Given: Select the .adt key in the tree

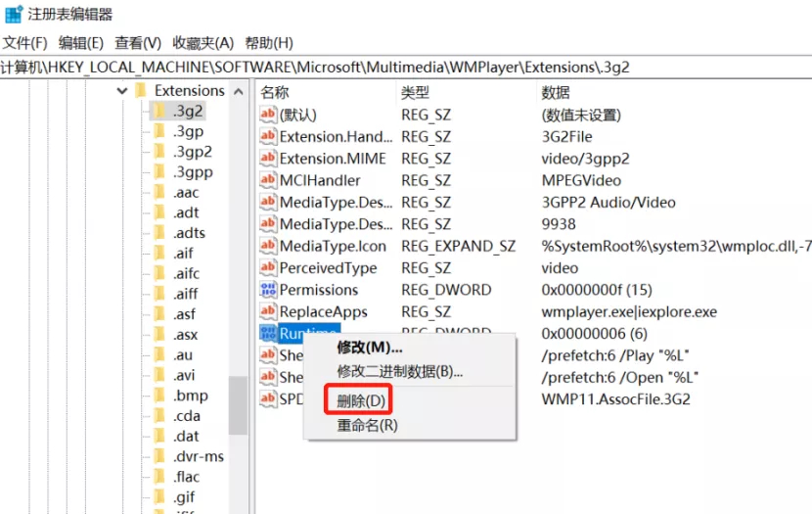Looking at the screenshot, I should pos(186,213).
